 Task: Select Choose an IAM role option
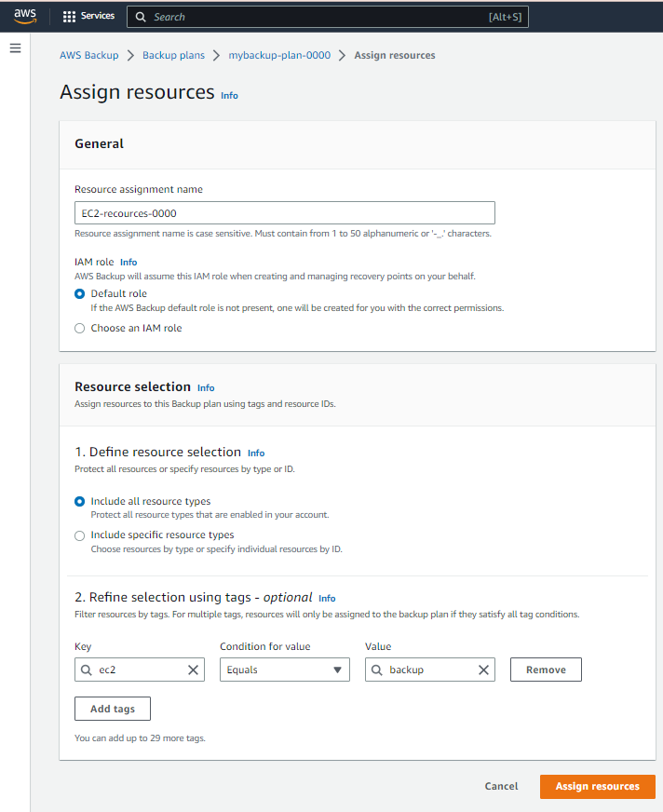(x=80, y=329)
